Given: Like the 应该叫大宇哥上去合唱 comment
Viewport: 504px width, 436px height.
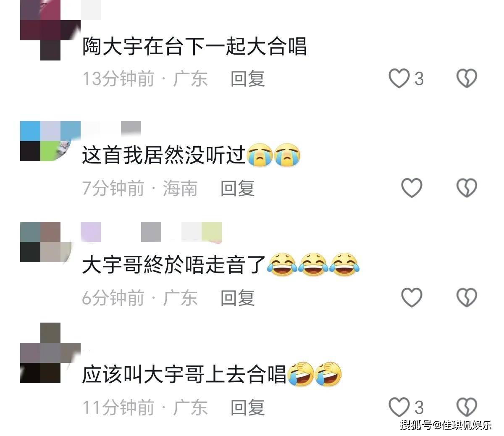Looking at the screenshot, I should (x=399, y=407).
